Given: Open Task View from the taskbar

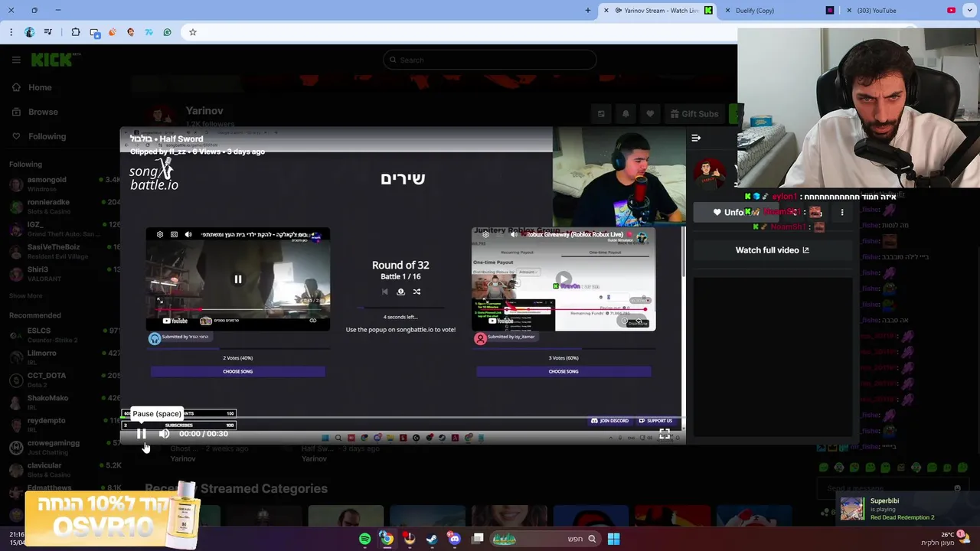Looking at the screenshot, I should [478, 539].
